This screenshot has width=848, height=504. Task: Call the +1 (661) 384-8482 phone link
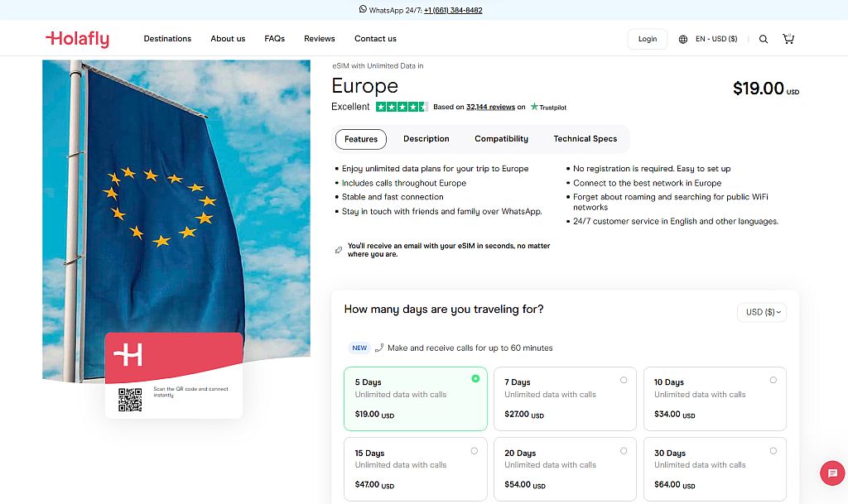click(x=451, y=9)
